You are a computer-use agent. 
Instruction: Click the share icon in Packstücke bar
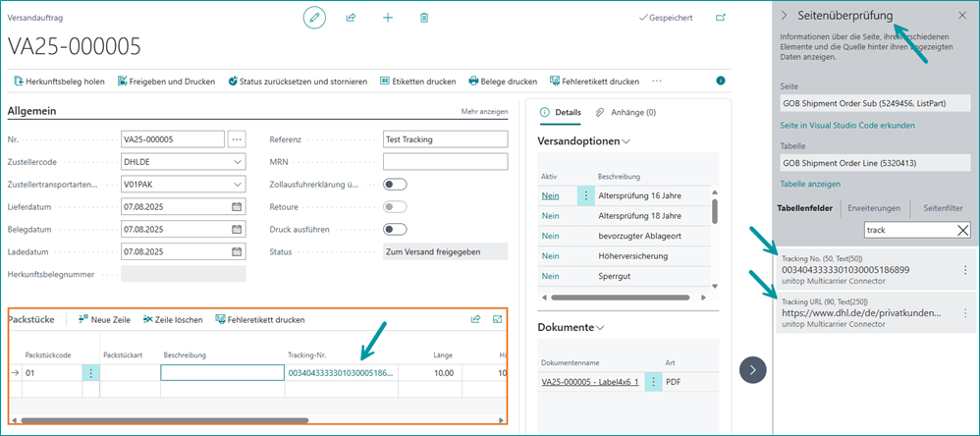(475, 319)
